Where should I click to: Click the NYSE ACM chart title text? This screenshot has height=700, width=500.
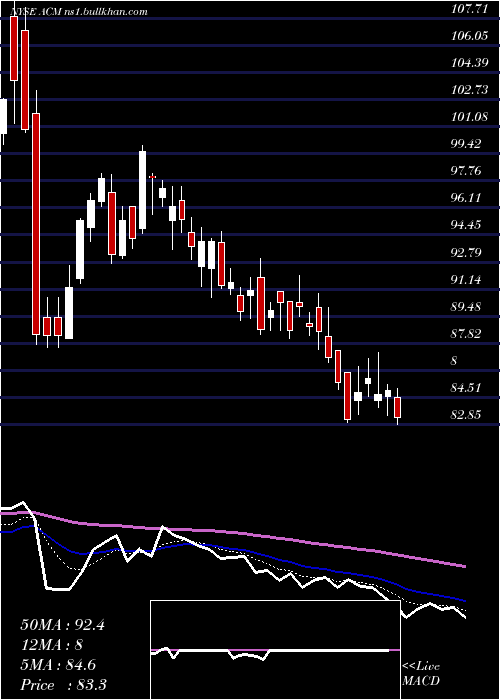pos(79,12)
